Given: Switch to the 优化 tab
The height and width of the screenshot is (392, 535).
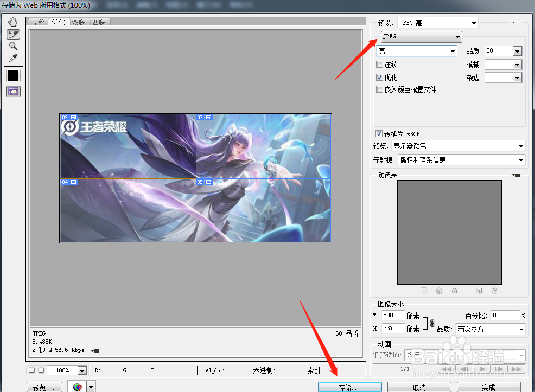Looking at the screenshot, I should [x=58, y=22].
